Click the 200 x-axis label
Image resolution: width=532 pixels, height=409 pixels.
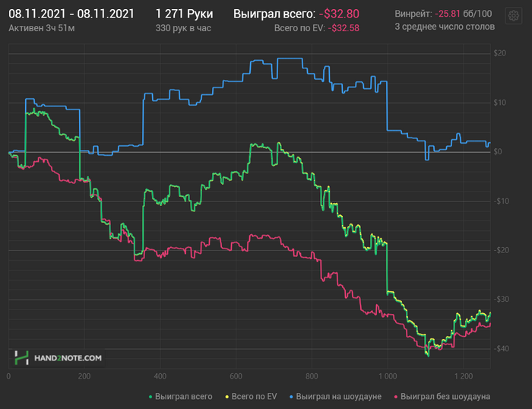84,376
